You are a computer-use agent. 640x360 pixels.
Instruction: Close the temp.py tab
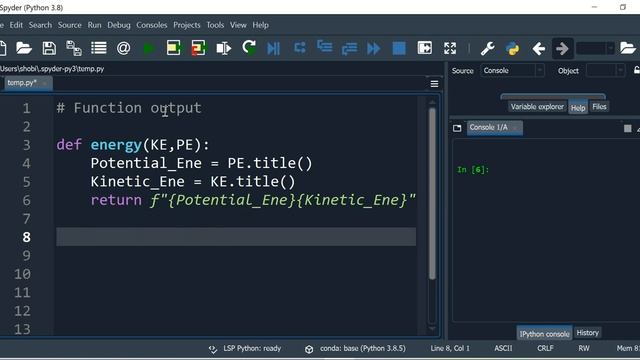click(45, 83)
